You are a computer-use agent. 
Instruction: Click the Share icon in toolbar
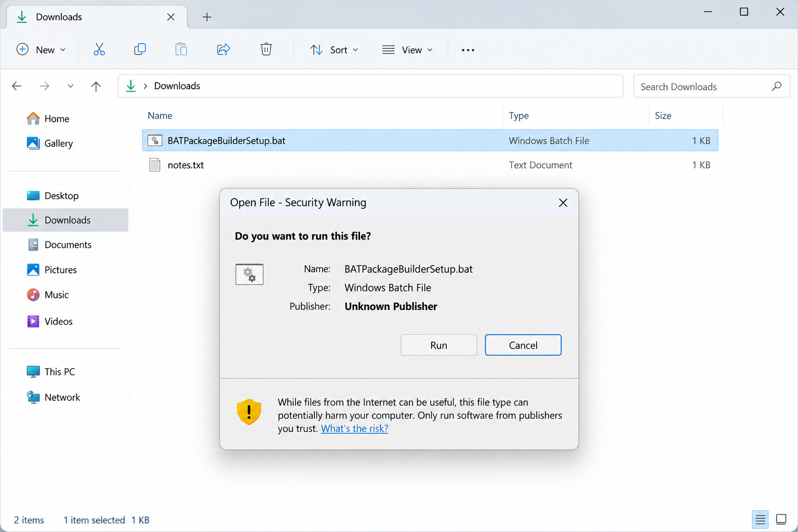click(223, 49)
